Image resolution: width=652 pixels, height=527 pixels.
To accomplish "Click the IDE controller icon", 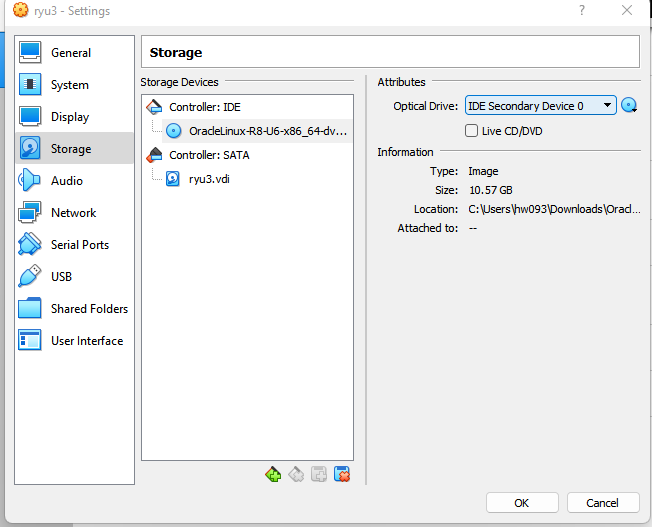I will [154, 107].
